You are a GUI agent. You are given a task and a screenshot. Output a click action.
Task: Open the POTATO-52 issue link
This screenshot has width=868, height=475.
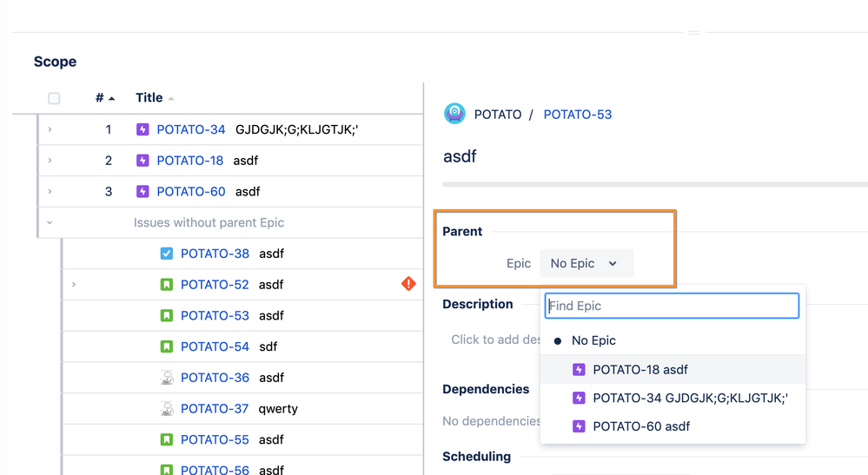[x=215, y=284]
